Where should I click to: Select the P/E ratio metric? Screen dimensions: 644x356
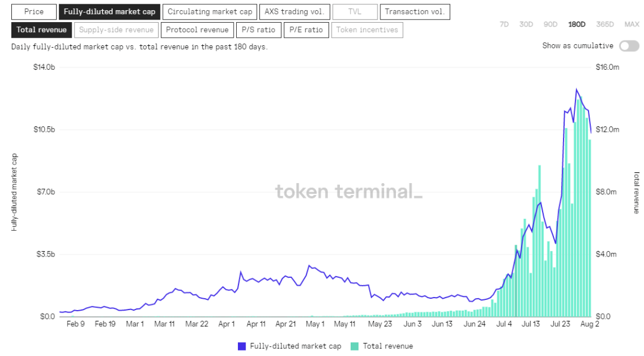pos(306,30)
